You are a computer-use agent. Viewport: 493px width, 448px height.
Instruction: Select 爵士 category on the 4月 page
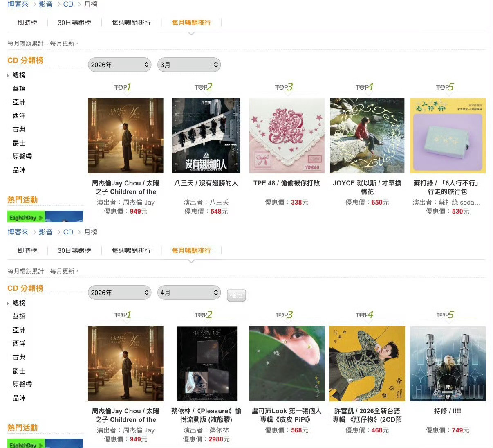(x=19, y=371)
